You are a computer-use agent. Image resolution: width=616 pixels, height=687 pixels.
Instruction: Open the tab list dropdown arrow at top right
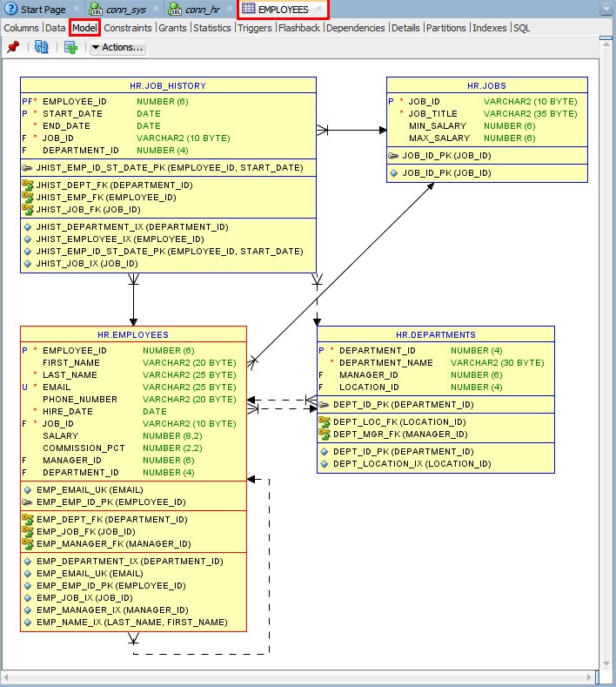[606, 10]
